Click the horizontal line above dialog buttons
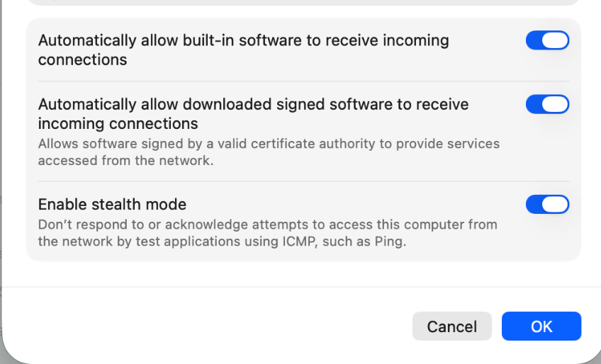Image resolution: width=601 pixels, height=364 pixels. tap(300, 287)
